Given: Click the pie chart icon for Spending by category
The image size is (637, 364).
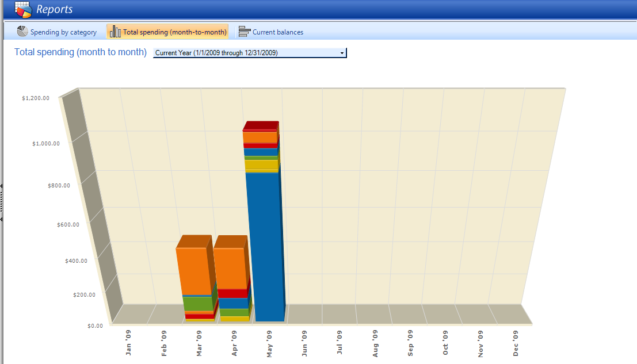Looking at the screenshot, I should click(x=22, y=31).
